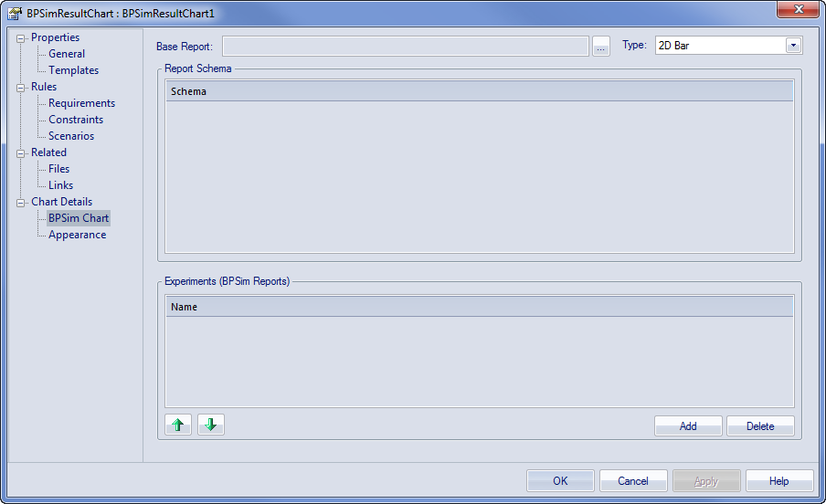Select the General page in tree
826x504 pixels.
67,54
